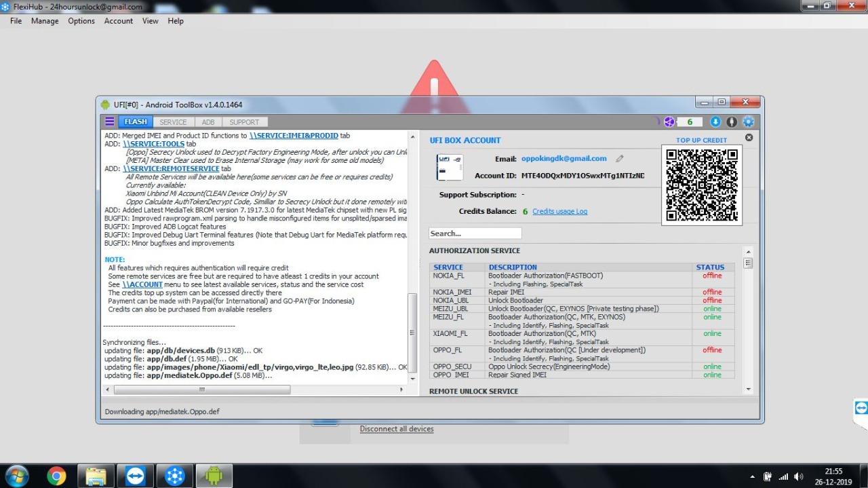868x488 pixels.
Task: Open the taskbar clock showing 21:55
Action: [x=833, y=476]
